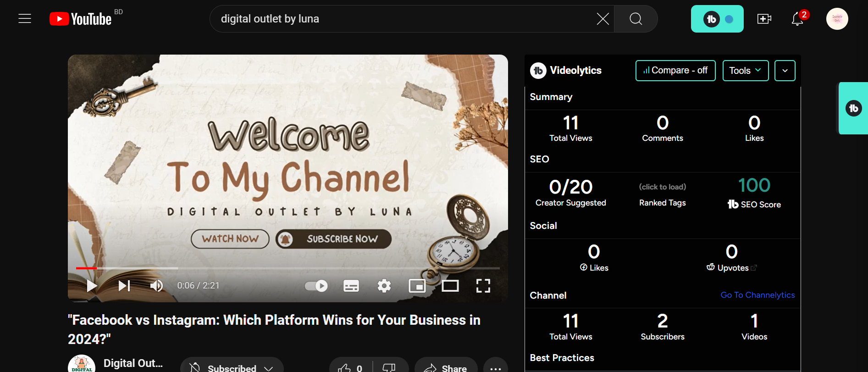Open the Tools dropdown
The width and height of the screenshot is (868, 372).
point(746,71)
